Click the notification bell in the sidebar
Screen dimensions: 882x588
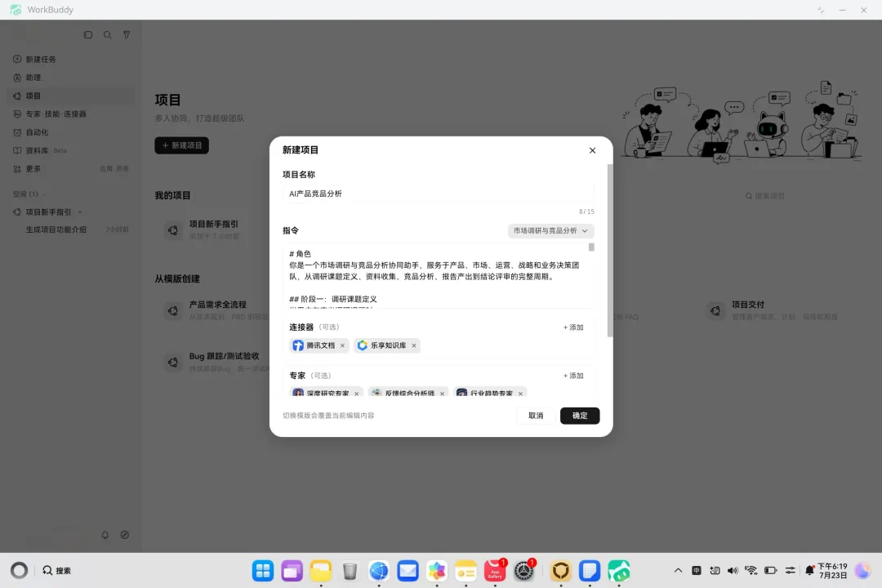pyautogui.click(x=105, y=535)
